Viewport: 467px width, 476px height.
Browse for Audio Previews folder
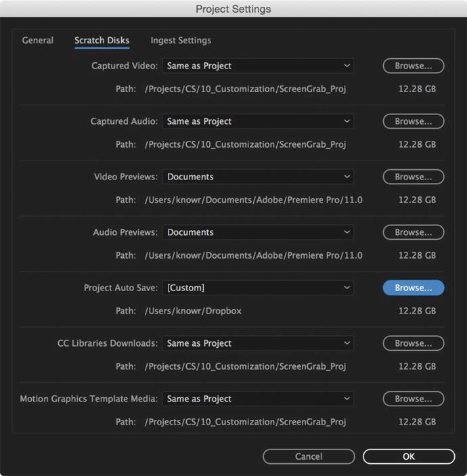click(414, 232)
